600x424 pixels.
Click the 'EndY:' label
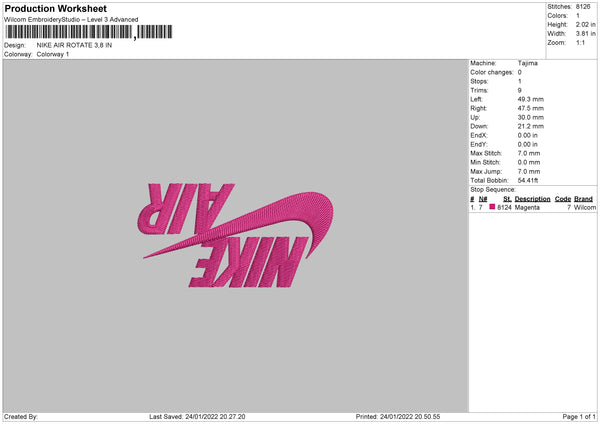[x=479, y=145]
